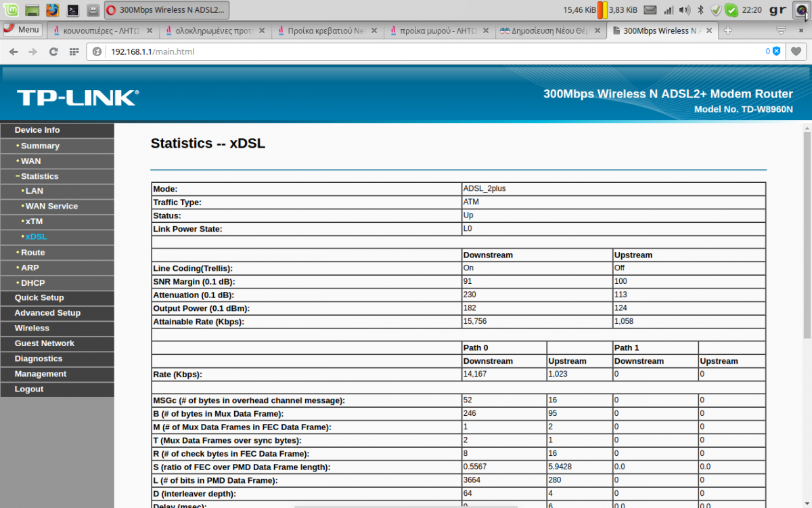Click the green checkmark update tray icon
812x508 pixels.
[731, 10]
